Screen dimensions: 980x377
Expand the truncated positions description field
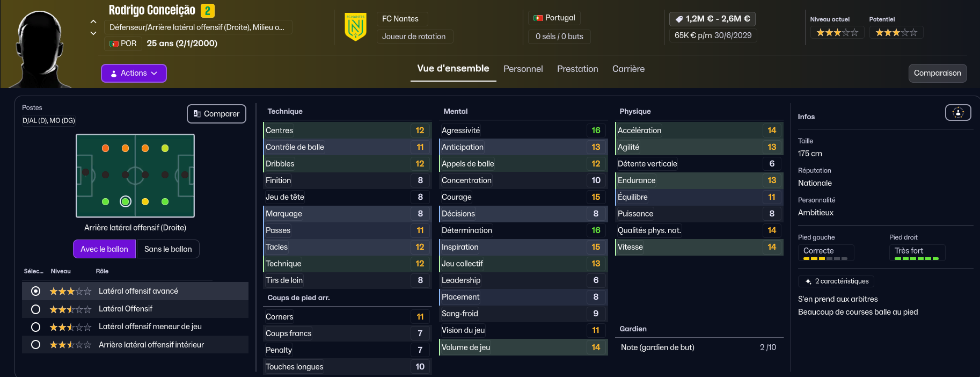pyautogui.click(x=197, y=27)
